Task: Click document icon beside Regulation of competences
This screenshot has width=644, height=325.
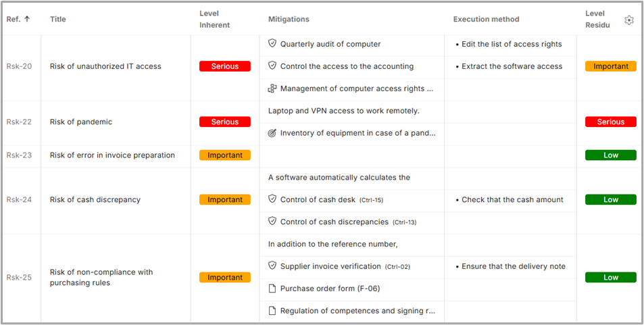Action: click(272, 311)
